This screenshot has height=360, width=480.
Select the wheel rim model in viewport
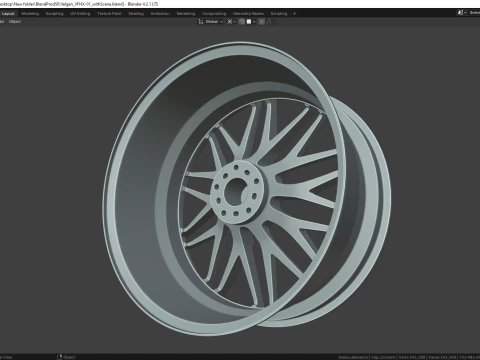point(247,188)
